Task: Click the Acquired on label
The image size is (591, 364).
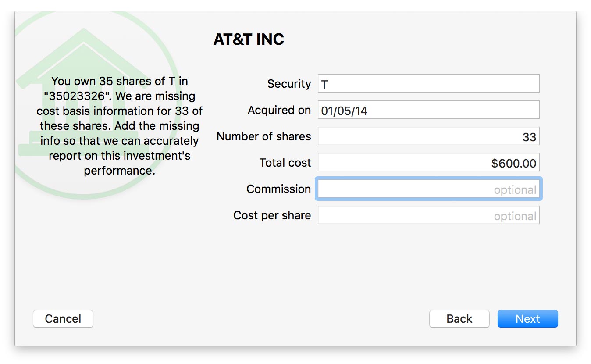Action: pyautogui.click(x=279, y=110)
